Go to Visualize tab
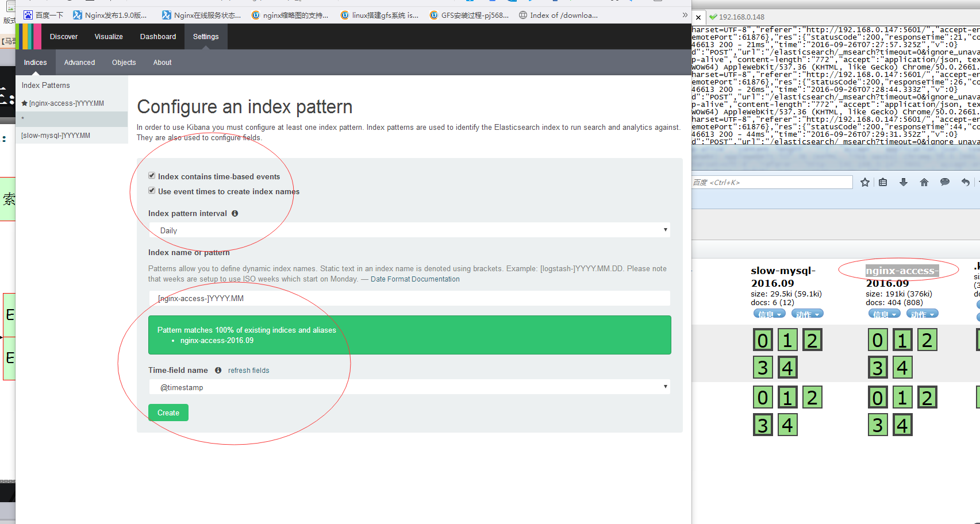Screen dimensions: 980x524 pyautogui.click(x=109, y=37)
